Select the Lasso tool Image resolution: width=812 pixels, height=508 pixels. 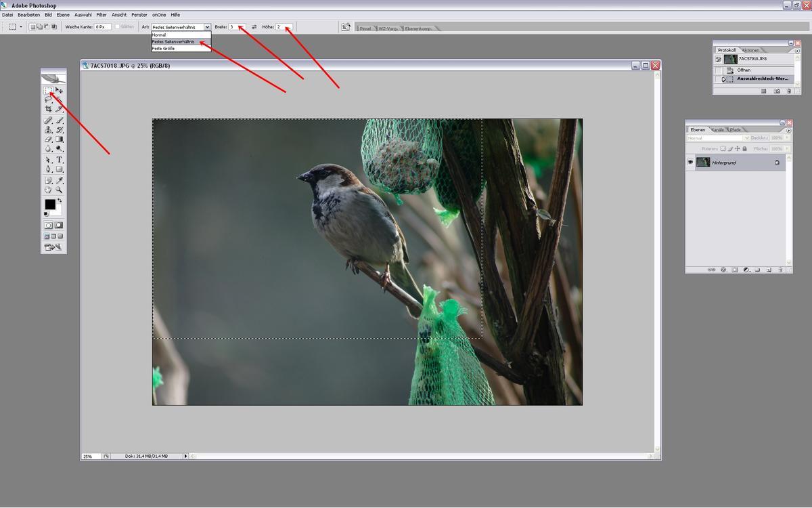(48, 100)
